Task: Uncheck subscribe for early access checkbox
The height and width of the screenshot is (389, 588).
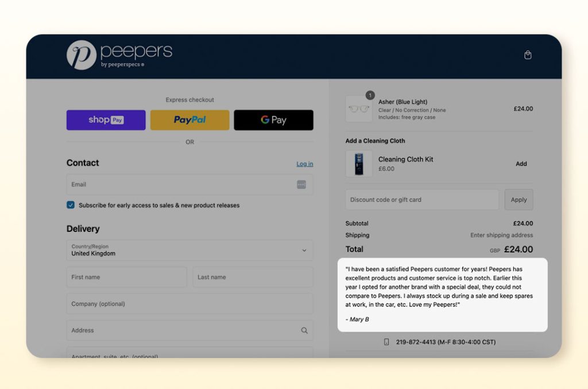Action: 71,205
